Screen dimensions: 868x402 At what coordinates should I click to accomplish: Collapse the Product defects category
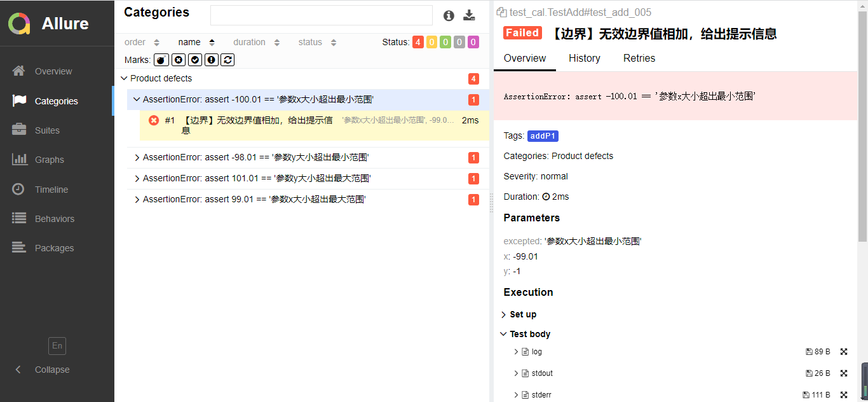pyautogui.click(x=123, y=79)
